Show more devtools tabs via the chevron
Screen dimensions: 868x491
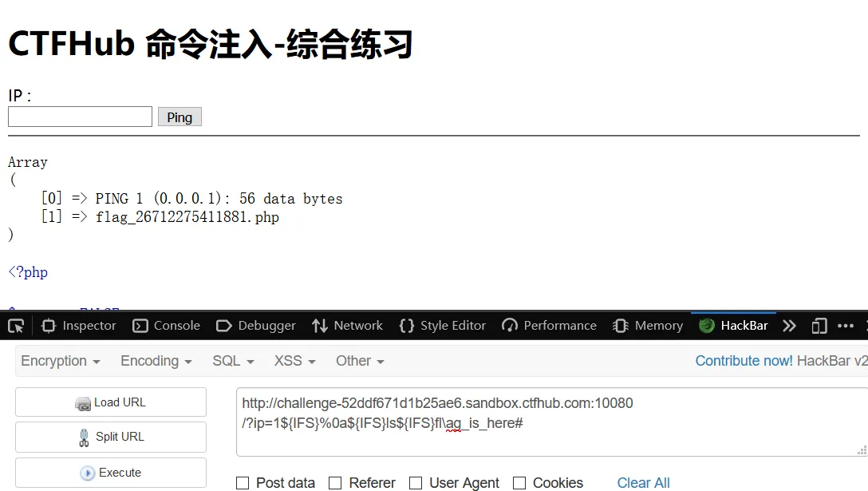tap(789, 326)
